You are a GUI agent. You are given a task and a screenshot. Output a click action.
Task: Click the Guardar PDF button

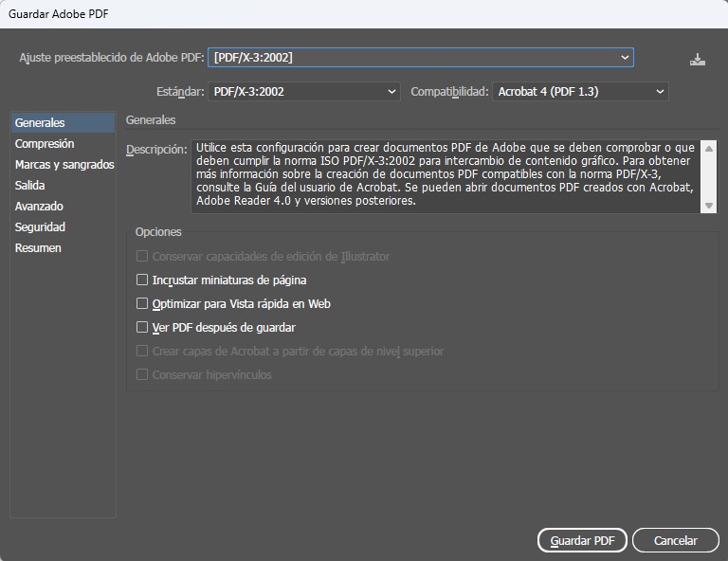click(x=582, y=540)
